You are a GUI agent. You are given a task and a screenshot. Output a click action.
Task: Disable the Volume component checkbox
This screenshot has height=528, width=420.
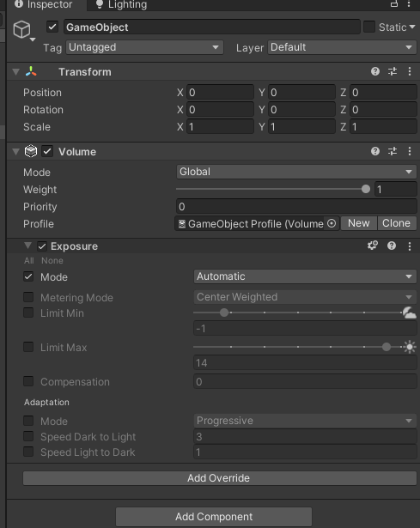point(47,151)
